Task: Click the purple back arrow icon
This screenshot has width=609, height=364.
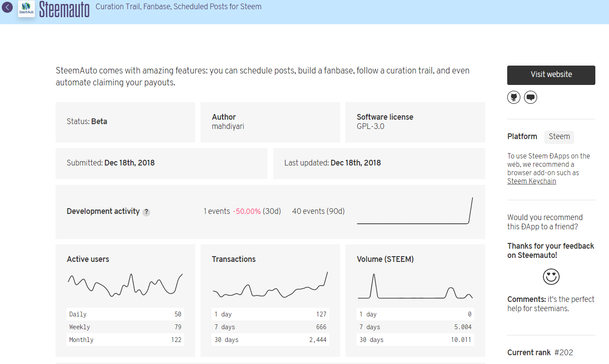Action: (7, 7)
